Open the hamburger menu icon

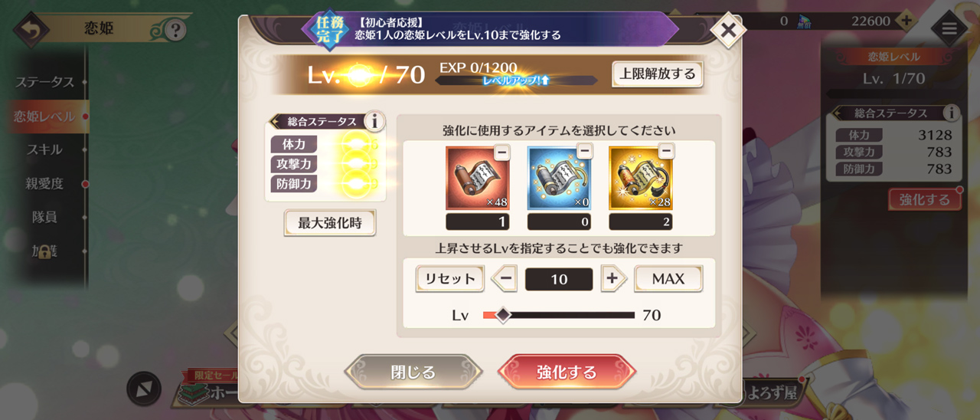[x=949, y=29]
